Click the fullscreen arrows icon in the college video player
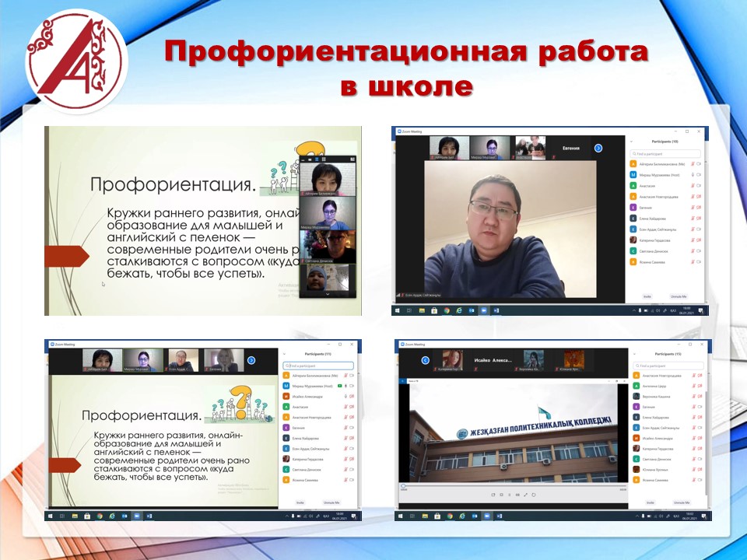747x560 pixels. pos(525,495)
